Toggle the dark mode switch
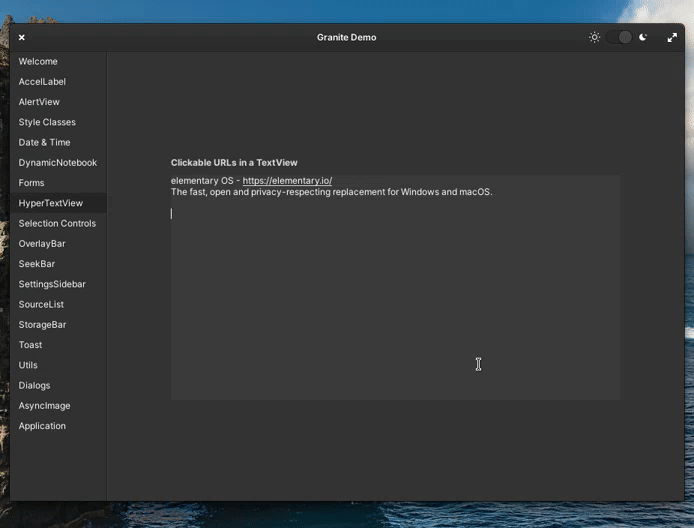694x528 pixels. click(x=619, y=37)
